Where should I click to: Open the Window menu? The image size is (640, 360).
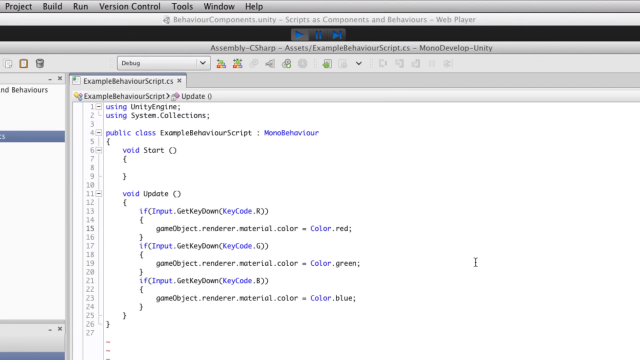click(x=219, y=7)
